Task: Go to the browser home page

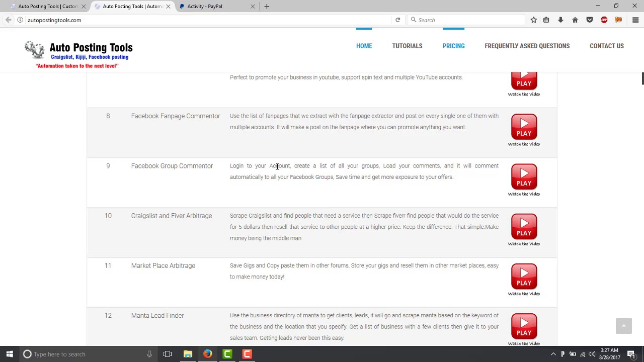Action: pyautogui.click(x=575, y=20)
